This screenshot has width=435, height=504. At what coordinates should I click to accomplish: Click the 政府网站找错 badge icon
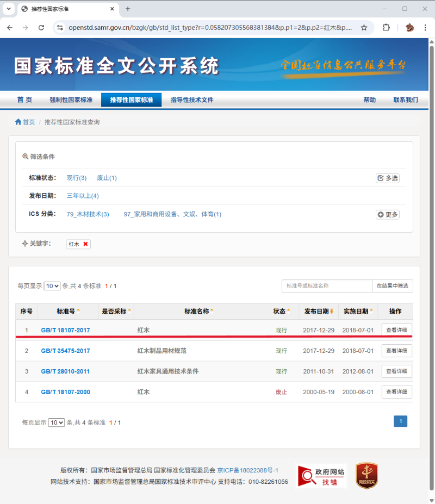[321, 476]
